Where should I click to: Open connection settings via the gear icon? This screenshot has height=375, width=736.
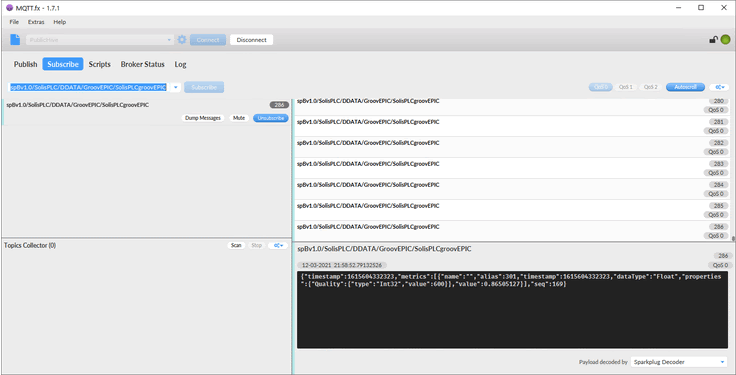(x=182, y=40)
